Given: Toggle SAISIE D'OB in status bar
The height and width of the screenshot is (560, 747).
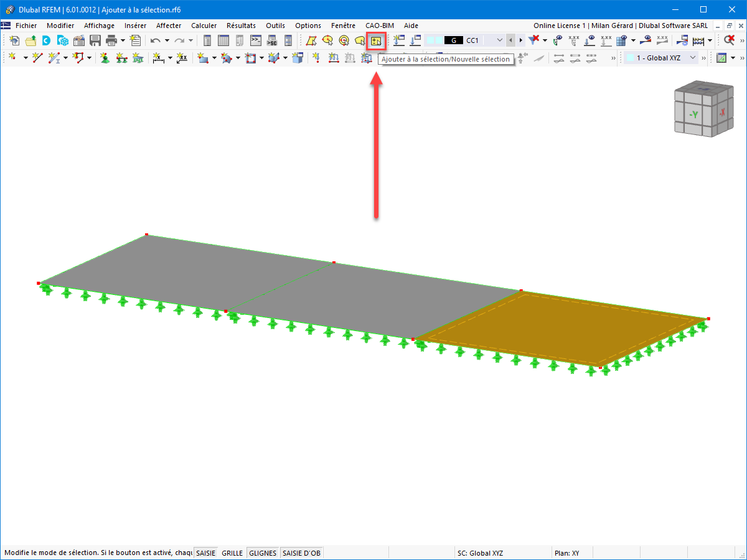Looking at the screenshot, I should click(x=302, y=553).
